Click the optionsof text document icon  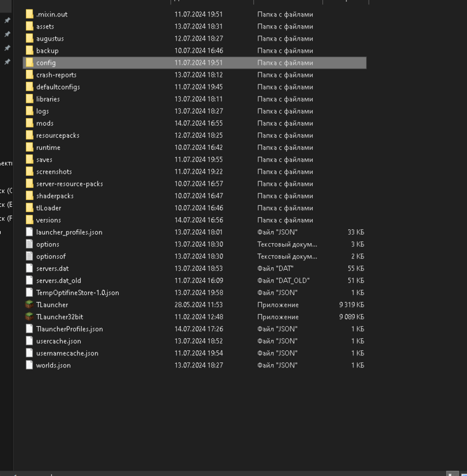[29, 256]
